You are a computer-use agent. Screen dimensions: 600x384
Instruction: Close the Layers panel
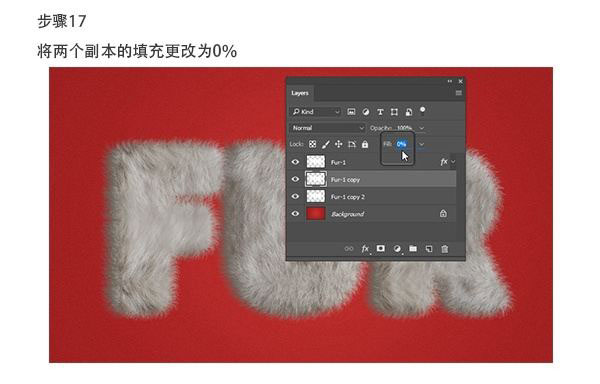pos(460,81)
